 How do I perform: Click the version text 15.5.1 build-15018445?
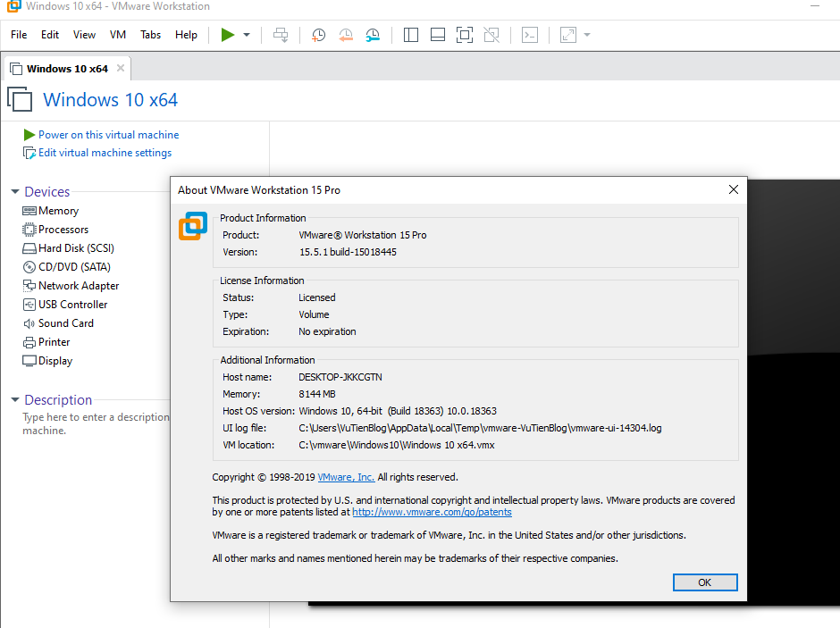348,252
